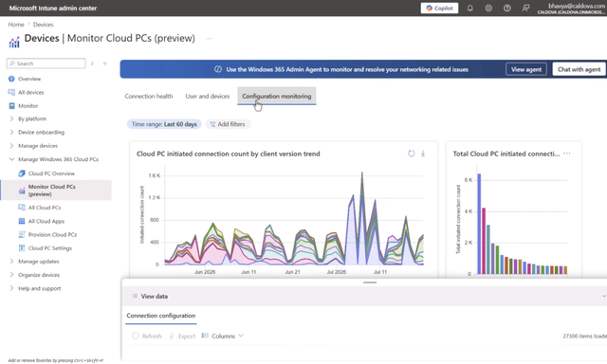The image size is (607, 364).
Task: Refresh the client version trend chart
Action: pyautogui.click(x=411, y=154)
